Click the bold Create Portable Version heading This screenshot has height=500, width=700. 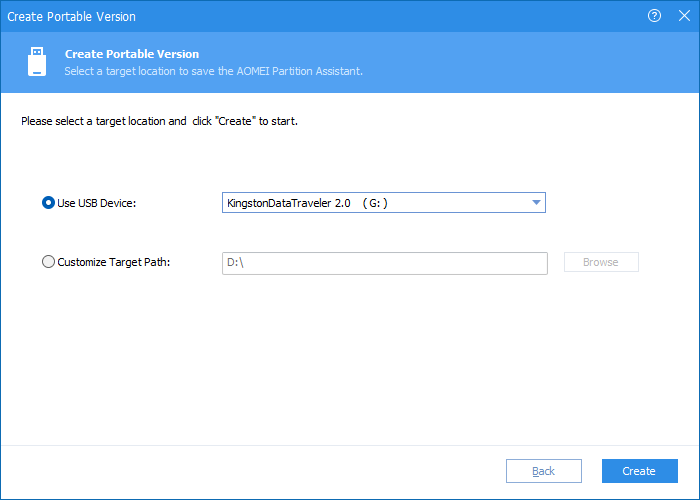coord(132,54)
